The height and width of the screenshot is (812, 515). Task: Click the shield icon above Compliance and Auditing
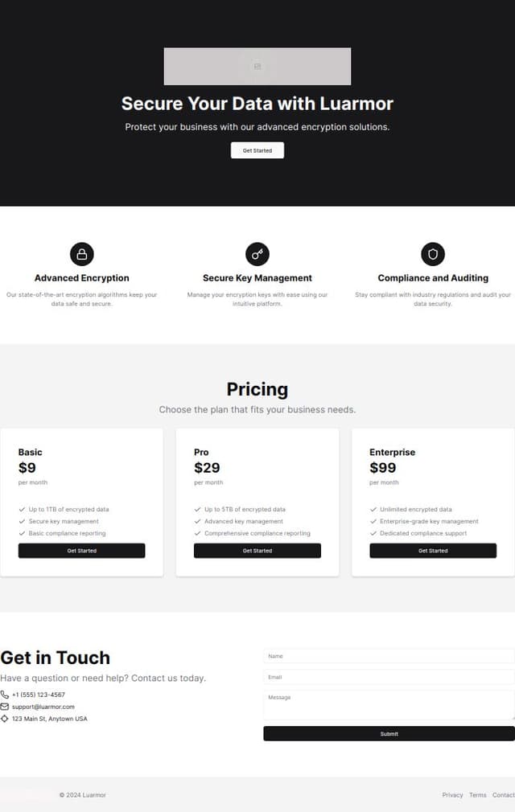[433, 254]
